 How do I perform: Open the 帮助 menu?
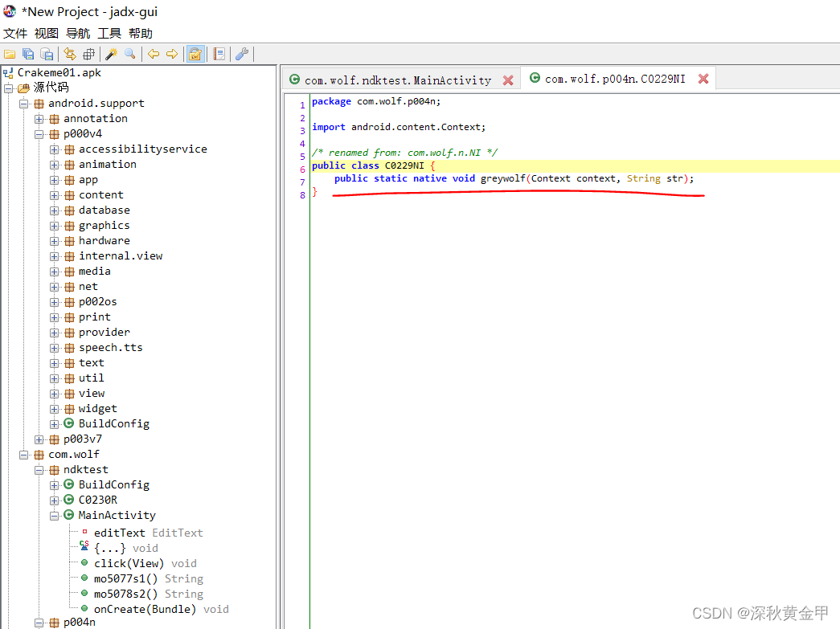[141, 33]
